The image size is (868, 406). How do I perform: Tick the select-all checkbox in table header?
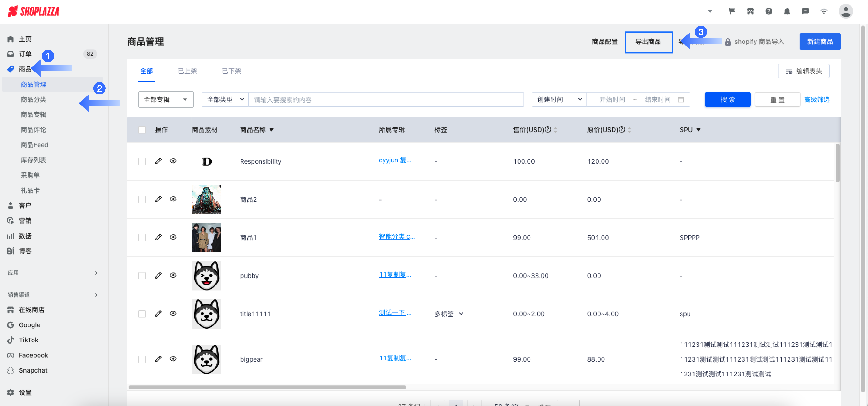[x=142, y=130]
